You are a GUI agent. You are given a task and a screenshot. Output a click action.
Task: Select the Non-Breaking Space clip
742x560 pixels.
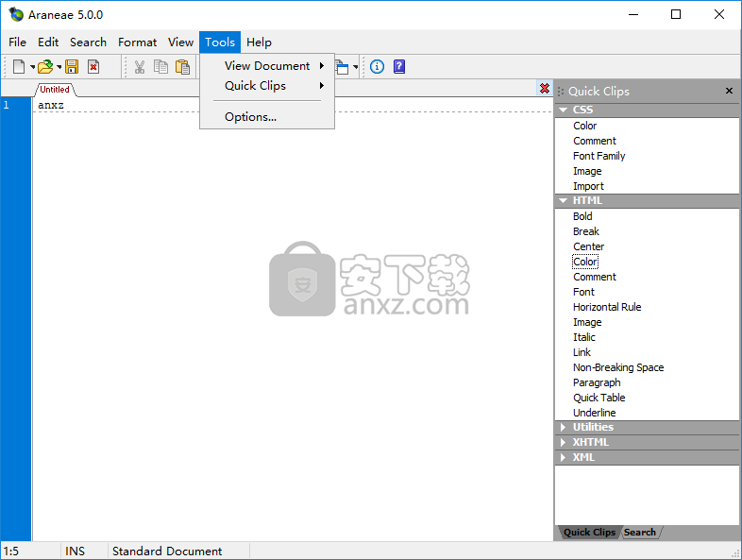pos(618,367)
